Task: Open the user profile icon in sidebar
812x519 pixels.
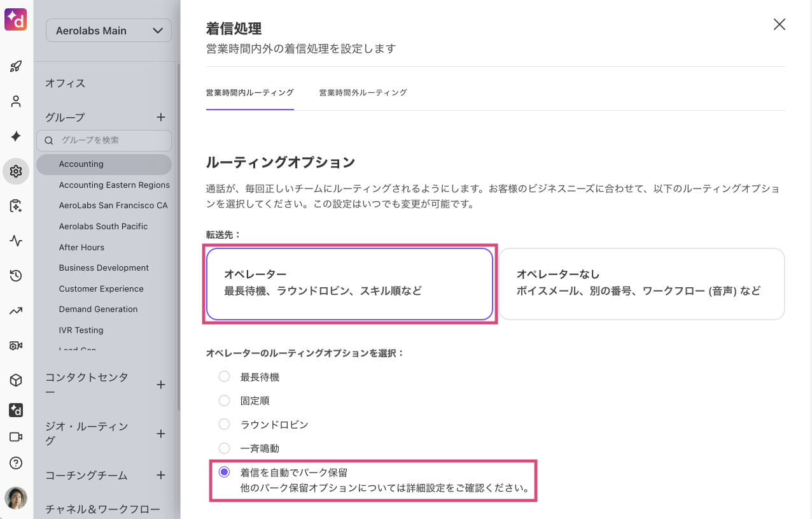Action: (16, 101)
